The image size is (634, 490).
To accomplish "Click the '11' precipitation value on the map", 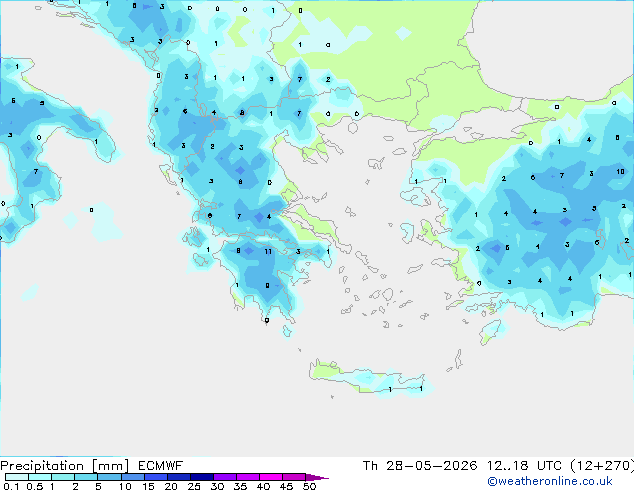I will pos(268,251).
